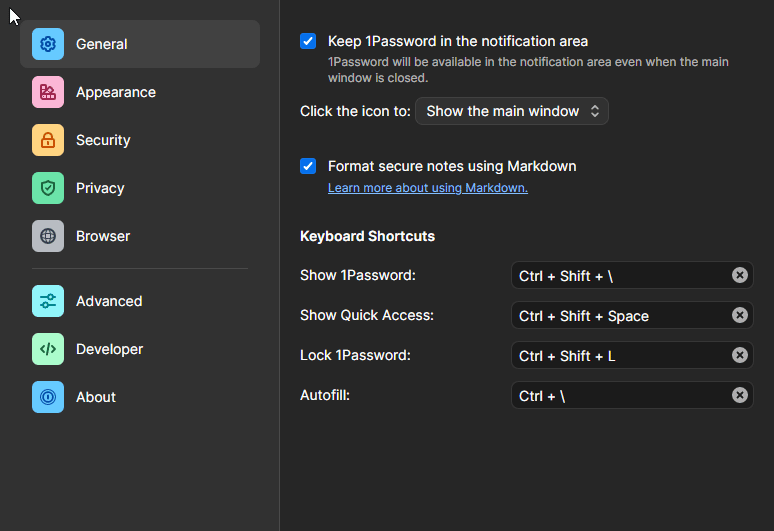Click the Privacy shield icon
This screenshot has width=774, height=531.
(48, 188)
